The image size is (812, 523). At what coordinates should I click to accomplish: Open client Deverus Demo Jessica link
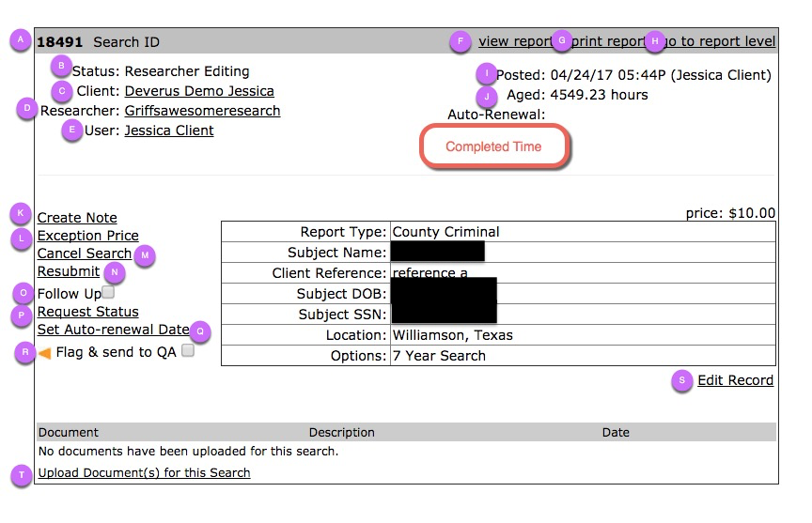(199, 91)
